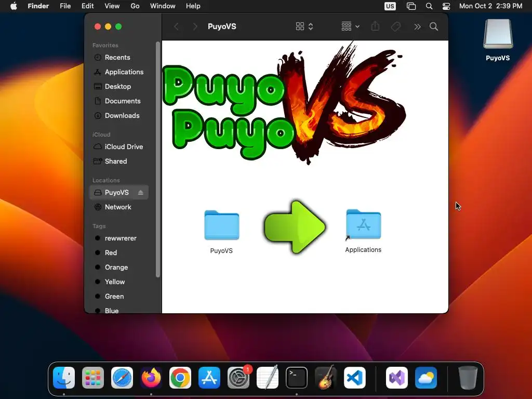
Task: Open Launchpad from the Dock
Action: (93, 378)
